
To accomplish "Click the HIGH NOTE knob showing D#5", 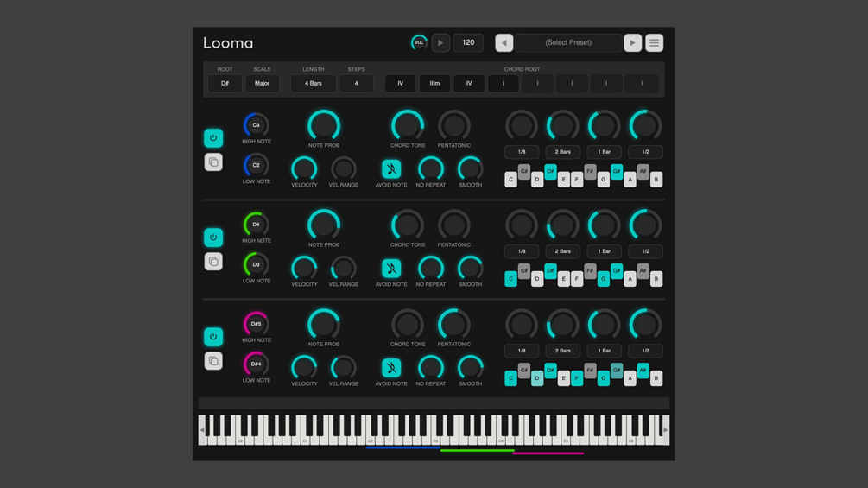I will coord(257,324).
